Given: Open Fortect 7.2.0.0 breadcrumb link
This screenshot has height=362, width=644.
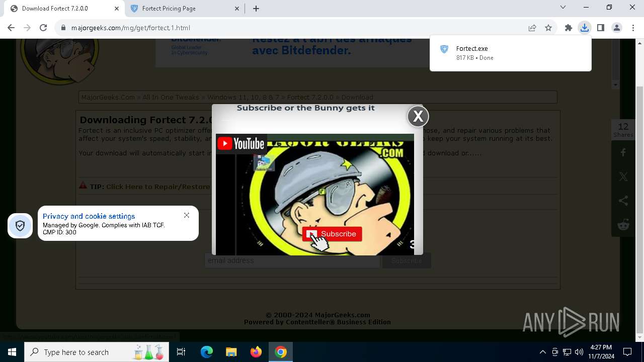Looking at the screenshot, I should pos(310,97).
